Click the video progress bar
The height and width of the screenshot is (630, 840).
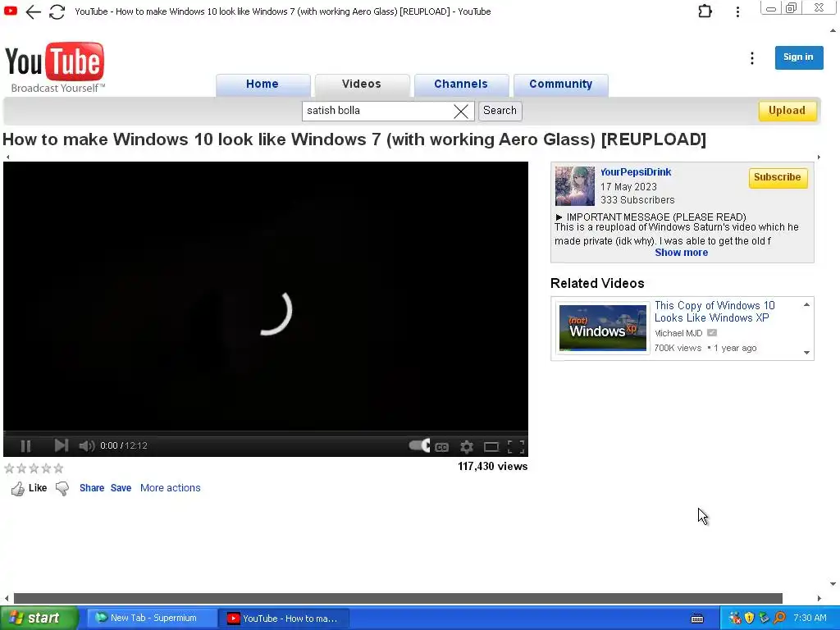pyautogui.click(x=266, y=432)
